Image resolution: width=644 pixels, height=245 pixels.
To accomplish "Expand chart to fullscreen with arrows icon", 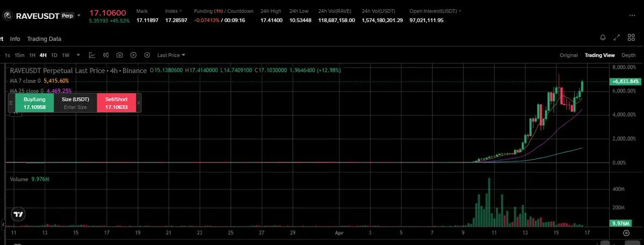I will [617, 38].
